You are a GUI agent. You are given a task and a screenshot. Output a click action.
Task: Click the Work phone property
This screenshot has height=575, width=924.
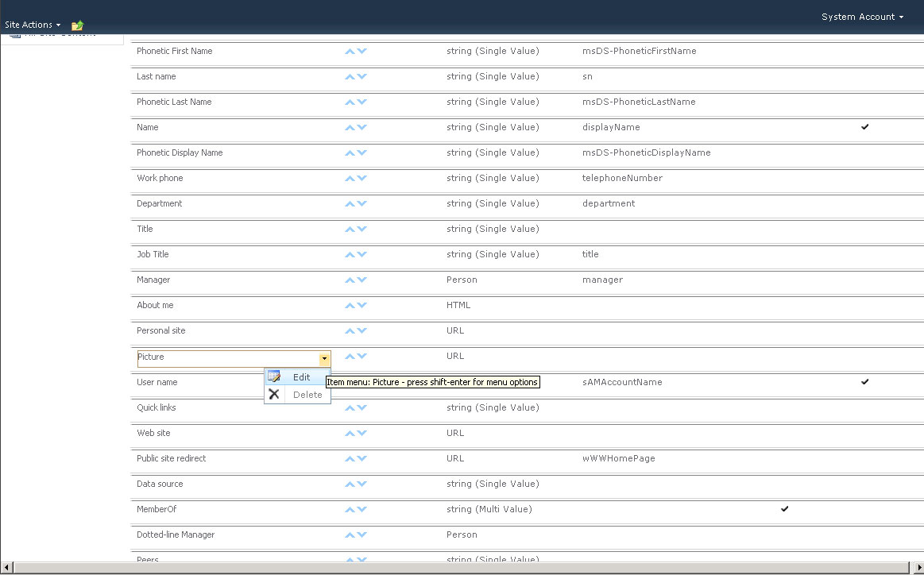[x=160, y=178]
